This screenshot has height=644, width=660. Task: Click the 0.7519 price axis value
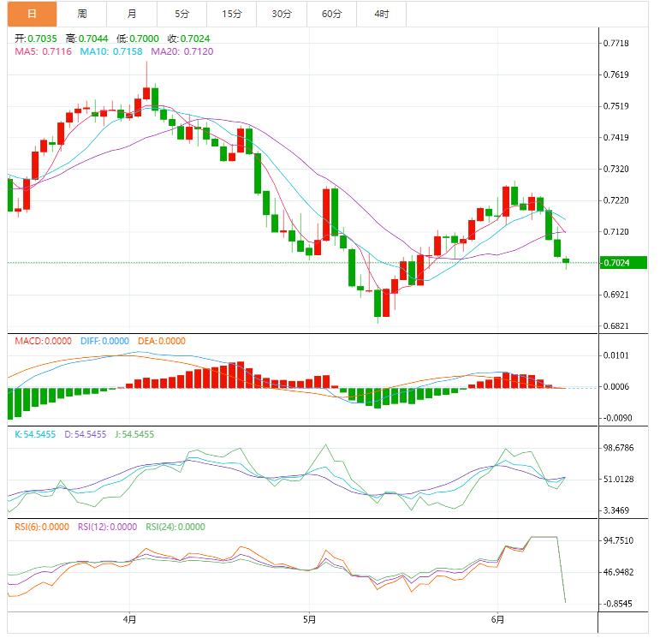[615, 106]
